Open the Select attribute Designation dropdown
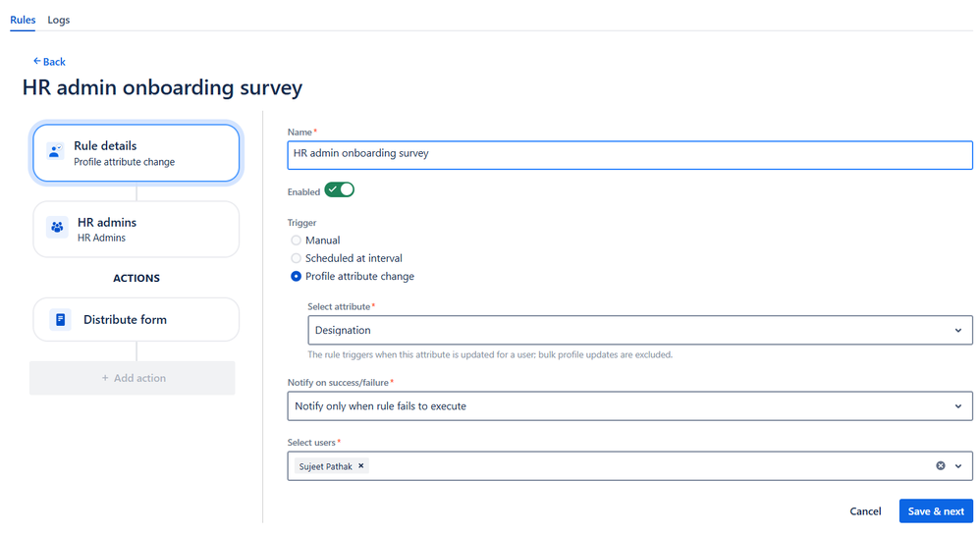980x535 pixels. click(x=639, y=331)
